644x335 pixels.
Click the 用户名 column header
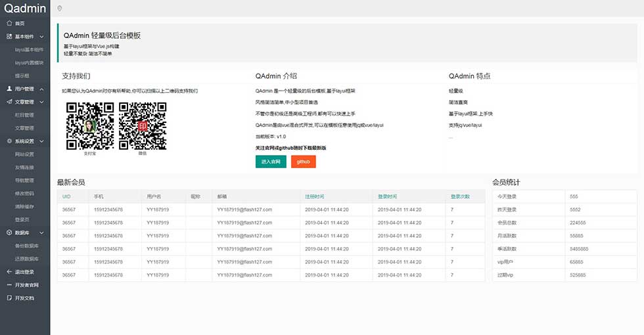pyautogui.click(x=154, y=196)
